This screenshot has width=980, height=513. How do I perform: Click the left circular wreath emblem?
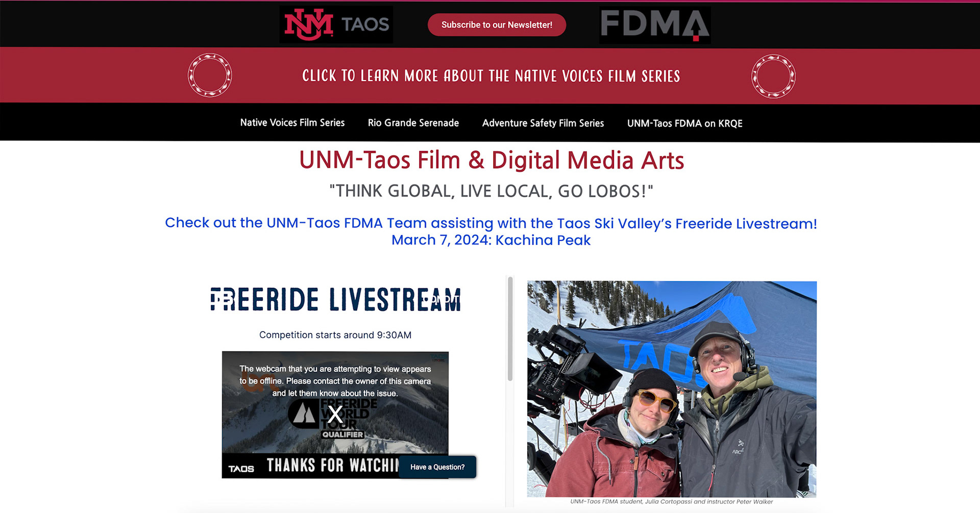[x=210, y=75]
